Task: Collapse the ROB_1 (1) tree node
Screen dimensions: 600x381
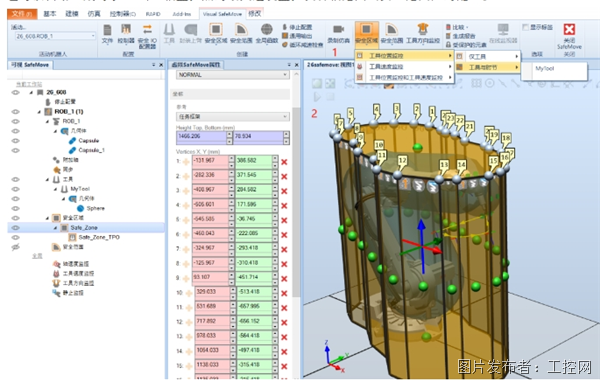Action: [39, 112]
